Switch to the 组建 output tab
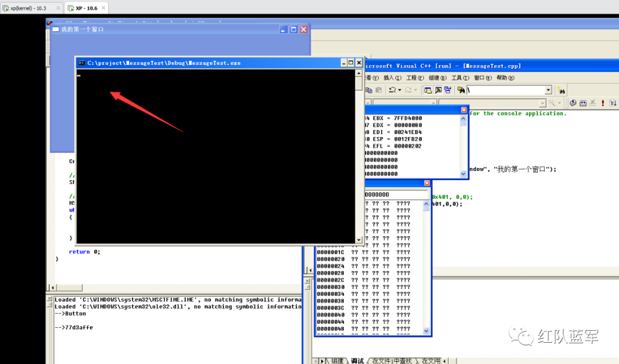Viewport: 619px width, 364px height. tap(337, 361)
